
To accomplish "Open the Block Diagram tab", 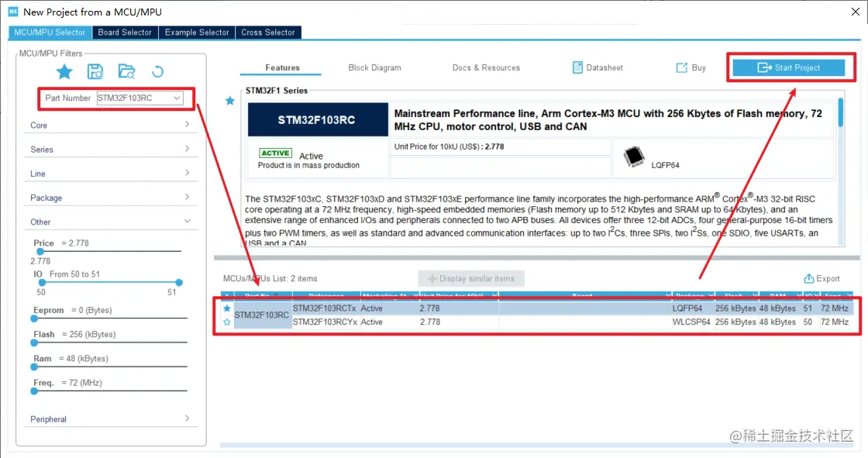I will (375, 67).
